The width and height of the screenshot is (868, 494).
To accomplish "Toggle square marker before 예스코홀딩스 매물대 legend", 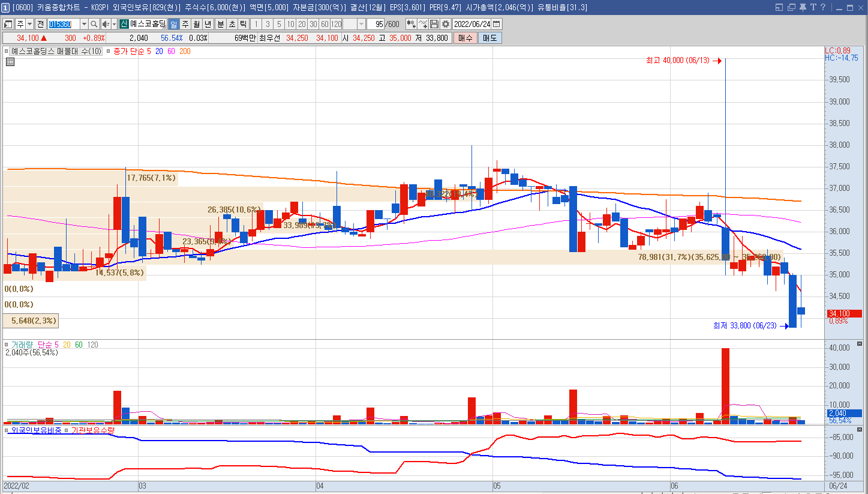I will 7,52.
